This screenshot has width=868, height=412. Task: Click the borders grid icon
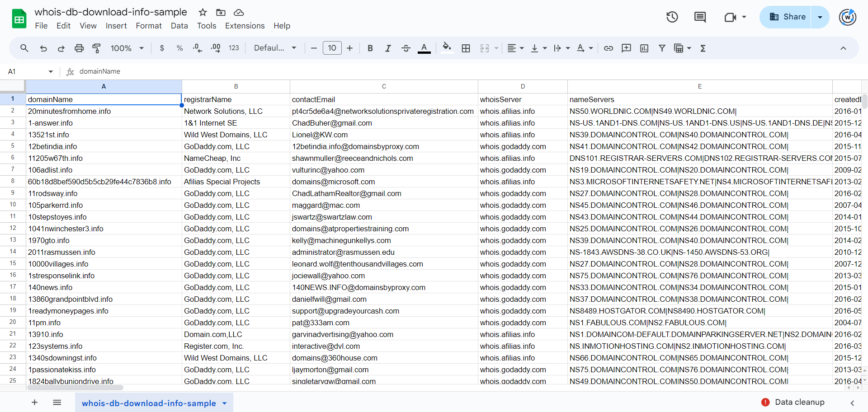(466, 48)
